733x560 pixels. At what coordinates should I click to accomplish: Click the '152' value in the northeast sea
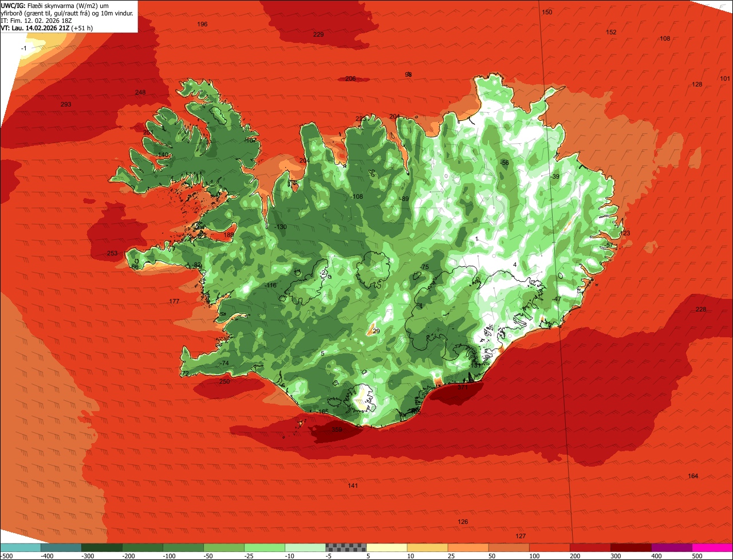[x=611, y=32]
